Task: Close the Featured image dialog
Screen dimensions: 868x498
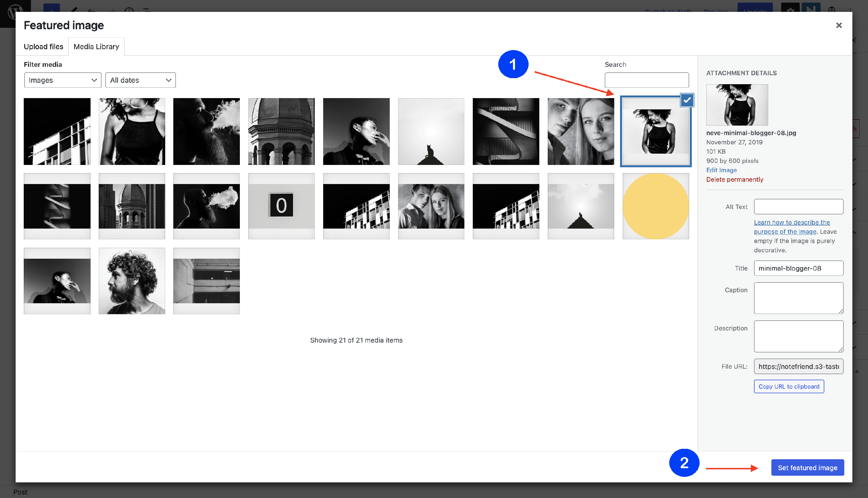Action: click(x=838, y=25)
